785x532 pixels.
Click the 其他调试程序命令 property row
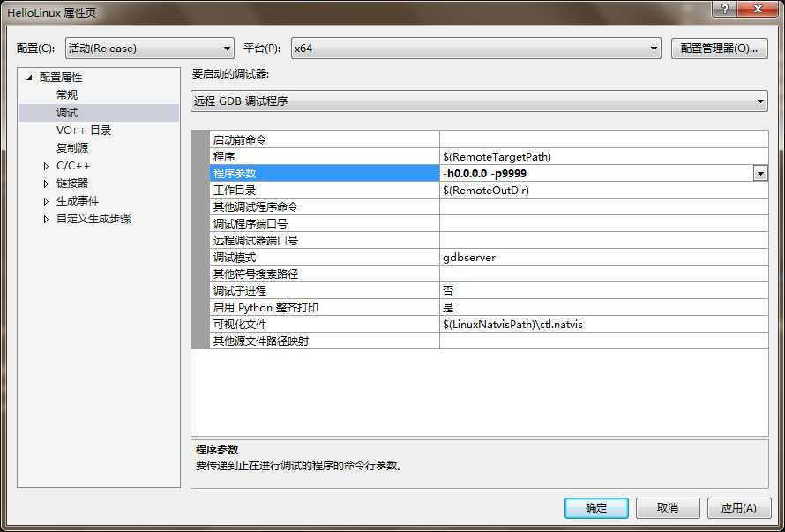click(489, 206)
